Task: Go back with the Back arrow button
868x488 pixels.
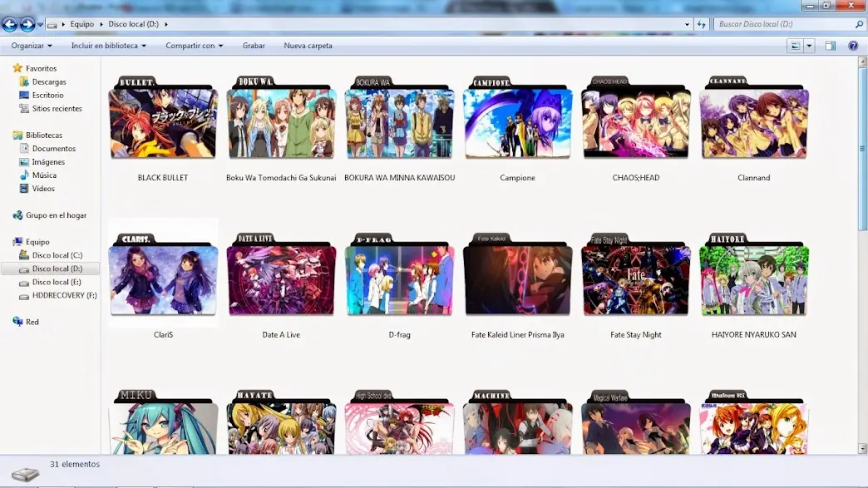Action: [x=10, y=24]
